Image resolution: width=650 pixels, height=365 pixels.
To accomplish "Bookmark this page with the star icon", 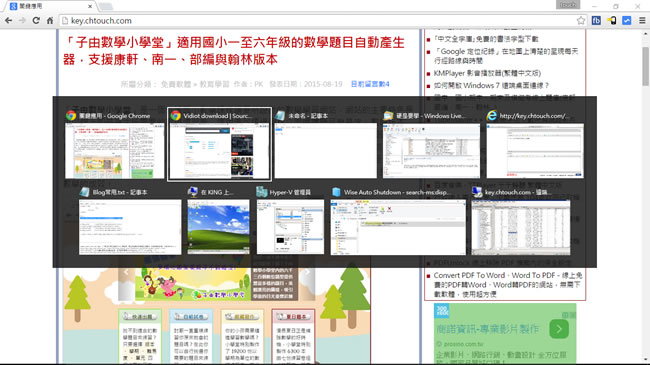I will click(581, 20).
